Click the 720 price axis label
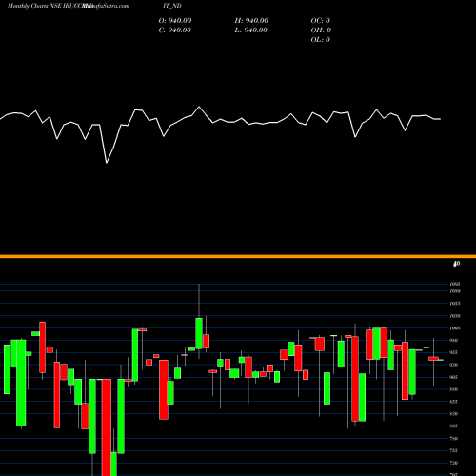The width and height of the screenshot is (476, 476). click(454, 463)
